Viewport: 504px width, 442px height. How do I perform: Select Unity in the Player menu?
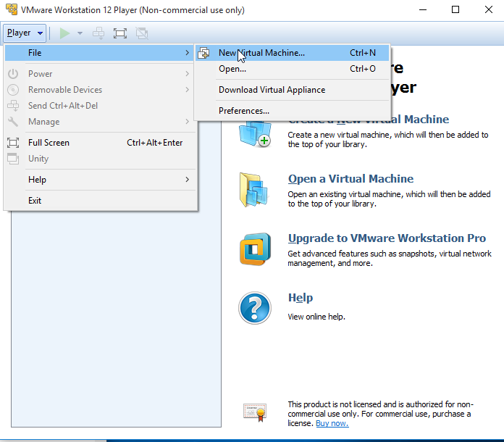[x=99, y=159]
